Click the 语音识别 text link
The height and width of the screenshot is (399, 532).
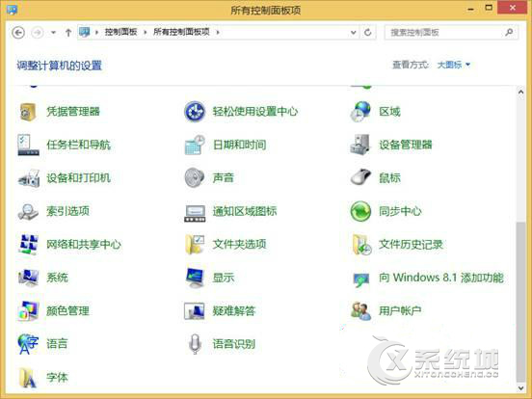click(234, 344)
